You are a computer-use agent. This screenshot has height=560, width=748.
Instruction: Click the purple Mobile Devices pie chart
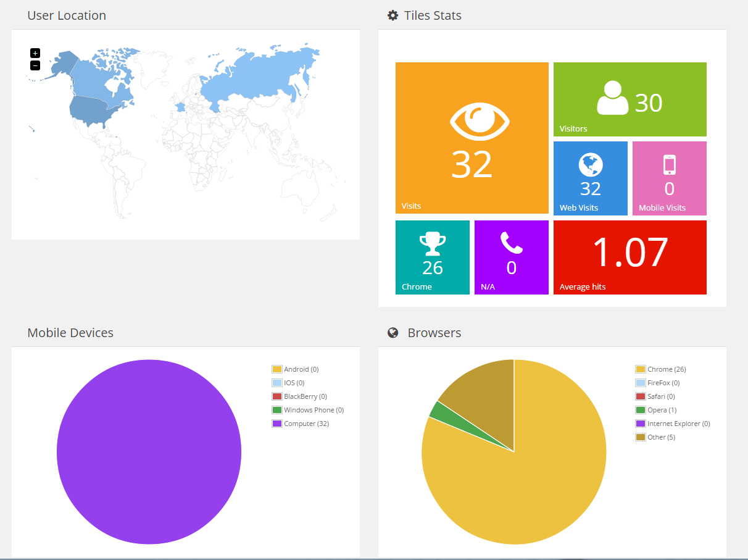coord(149,452)
